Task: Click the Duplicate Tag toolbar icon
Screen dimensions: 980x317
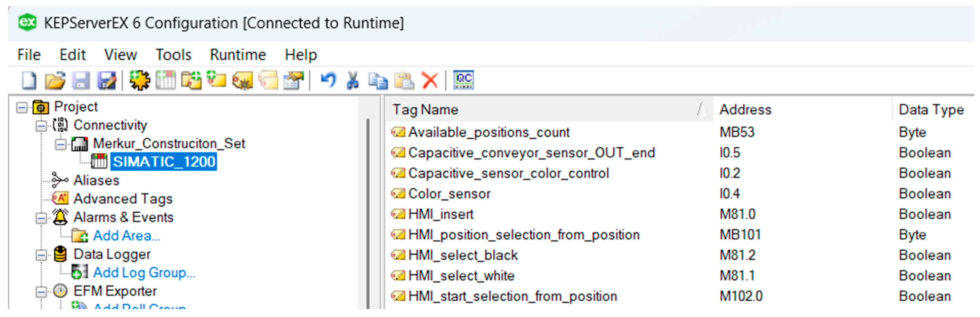Action: [x=268, y=80]
